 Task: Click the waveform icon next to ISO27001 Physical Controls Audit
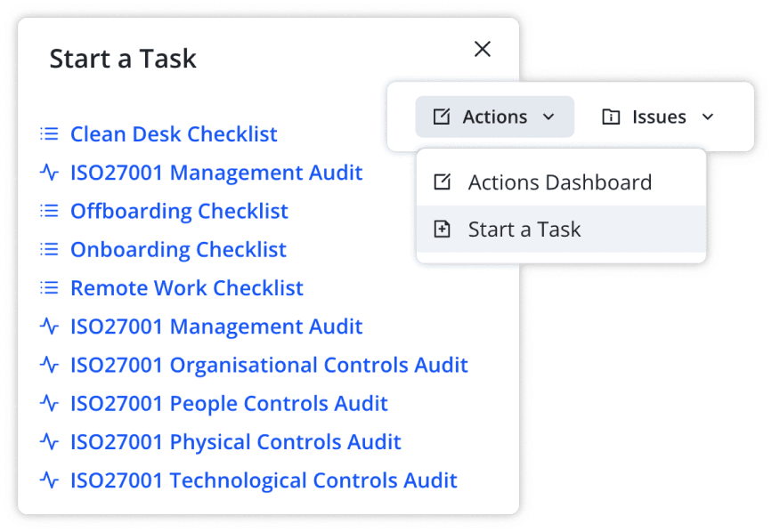pyautogui.click(x=49, y=441)
